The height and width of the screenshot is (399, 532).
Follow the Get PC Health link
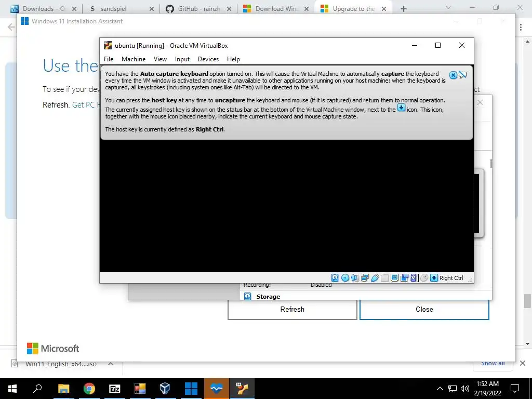tap(86, 105)
